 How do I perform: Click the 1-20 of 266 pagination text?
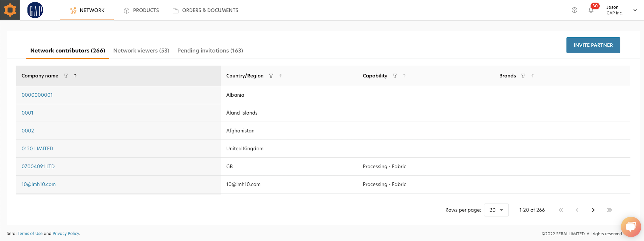tap(532, 210)
